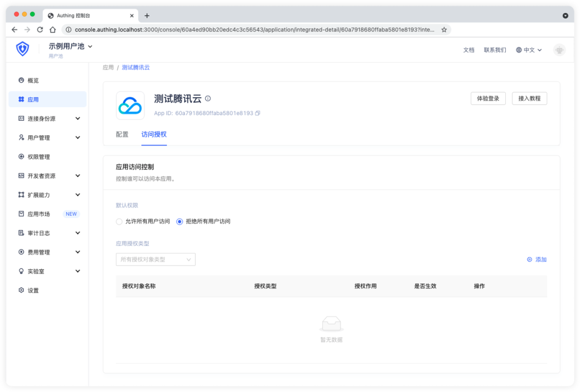The height and width of the screenshot is (392, 580).
Task: Copy App ID with the copy icon
Action: [258, 113]
